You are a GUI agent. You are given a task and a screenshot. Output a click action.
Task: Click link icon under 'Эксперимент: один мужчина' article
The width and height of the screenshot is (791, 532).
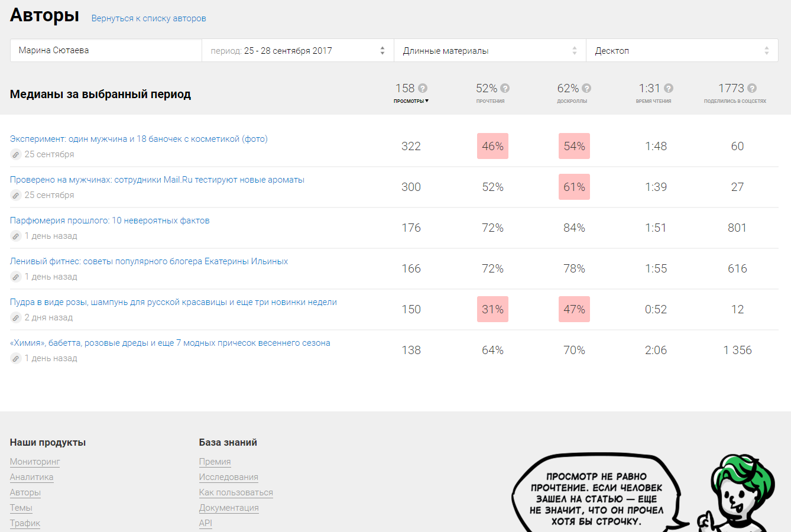[x=16, y=154]
